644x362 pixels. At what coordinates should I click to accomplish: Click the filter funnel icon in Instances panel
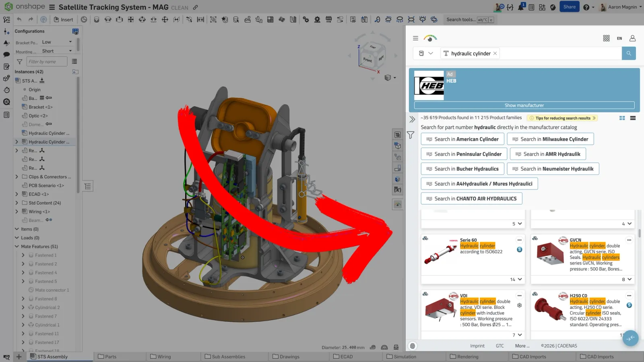click(19, 62)
